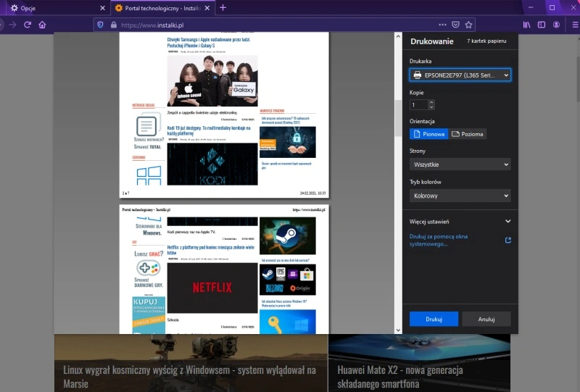Click the Kopie number input field

click(419, 105)
